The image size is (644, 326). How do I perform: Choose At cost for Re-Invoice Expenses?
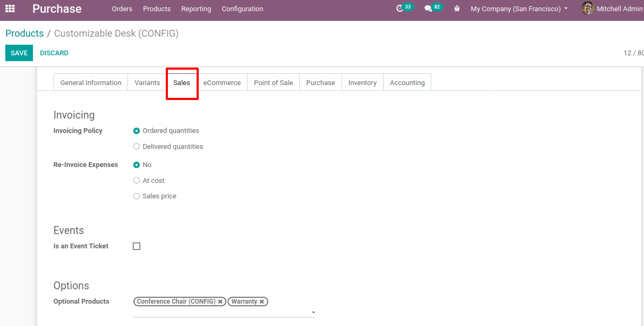tap(137, 181)
